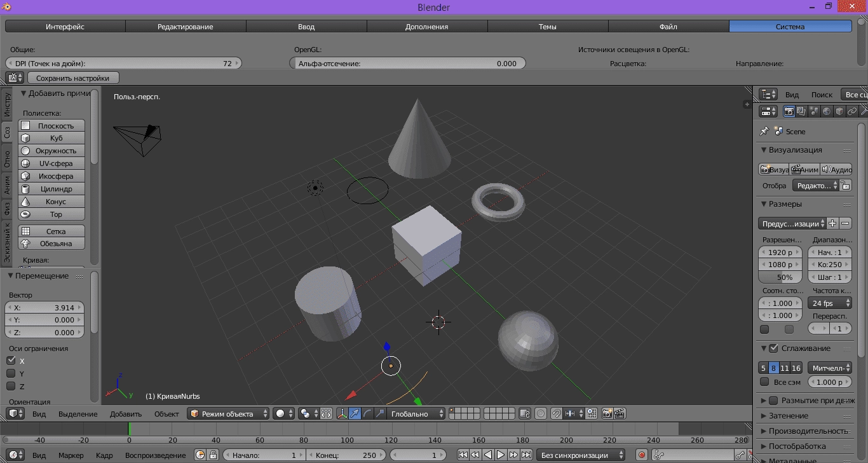Expand the Производительность panel
The image size is (868, 463).
click(x=764, y=431)
